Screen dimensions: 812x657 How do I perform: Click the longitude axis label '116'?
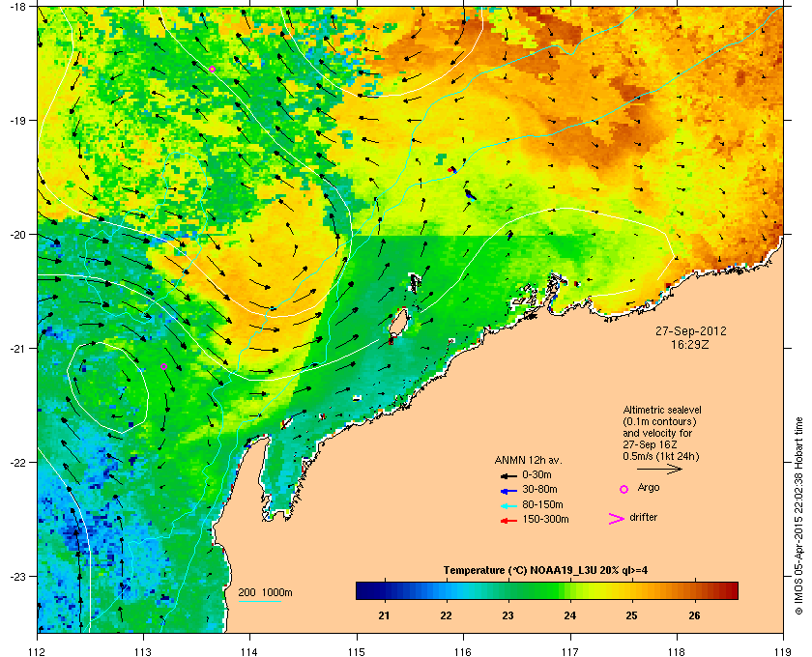tap(463, 651)
